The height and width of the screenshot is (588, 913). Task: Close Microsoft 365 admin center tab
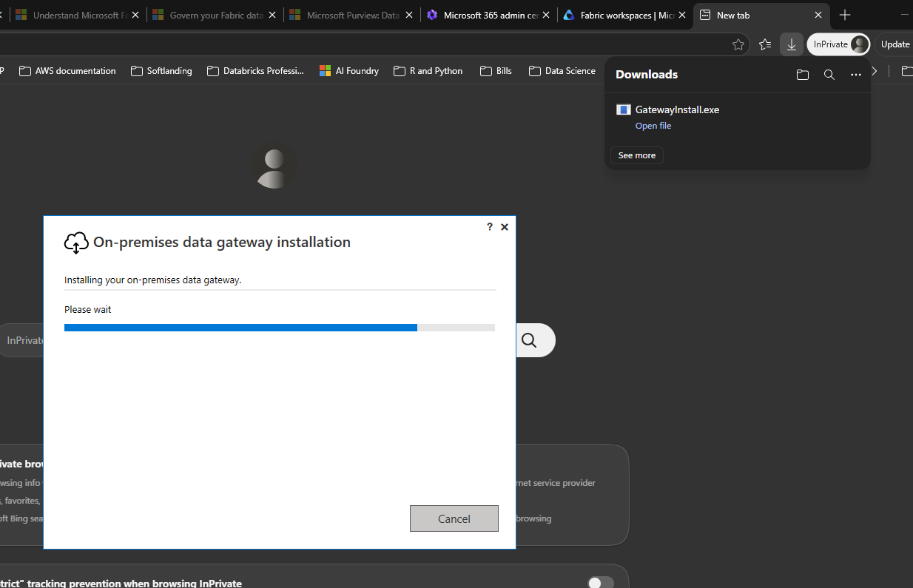(x=546, y=15)
